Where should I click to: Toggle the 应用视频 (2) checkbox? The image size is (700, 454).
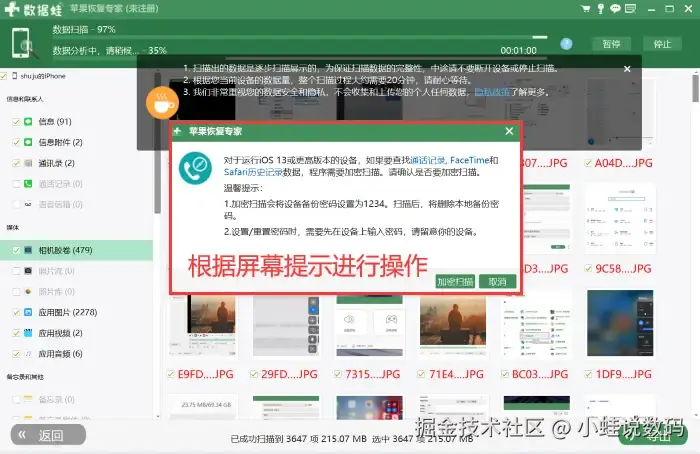point(16,333)
